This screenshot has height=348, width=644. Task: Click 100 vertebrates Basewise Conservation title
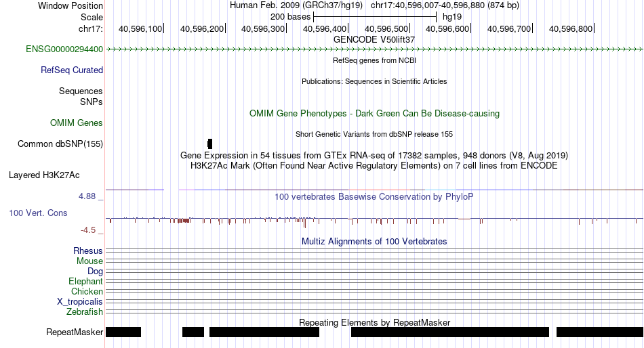[374, 196]
